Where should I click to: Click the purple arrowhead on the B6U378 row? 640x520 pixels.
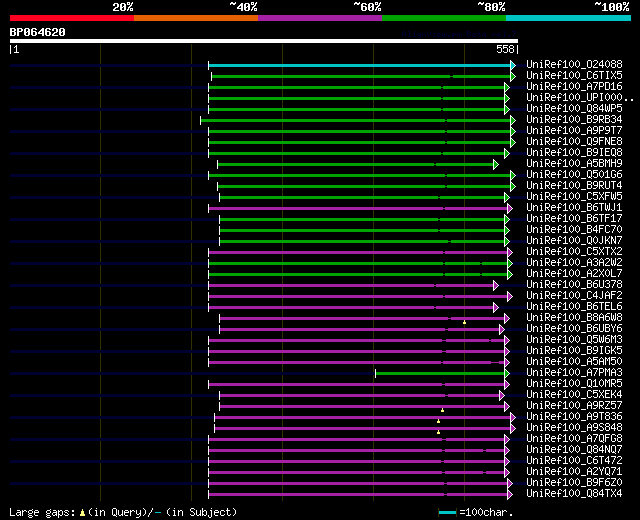[x=496, y=286]
